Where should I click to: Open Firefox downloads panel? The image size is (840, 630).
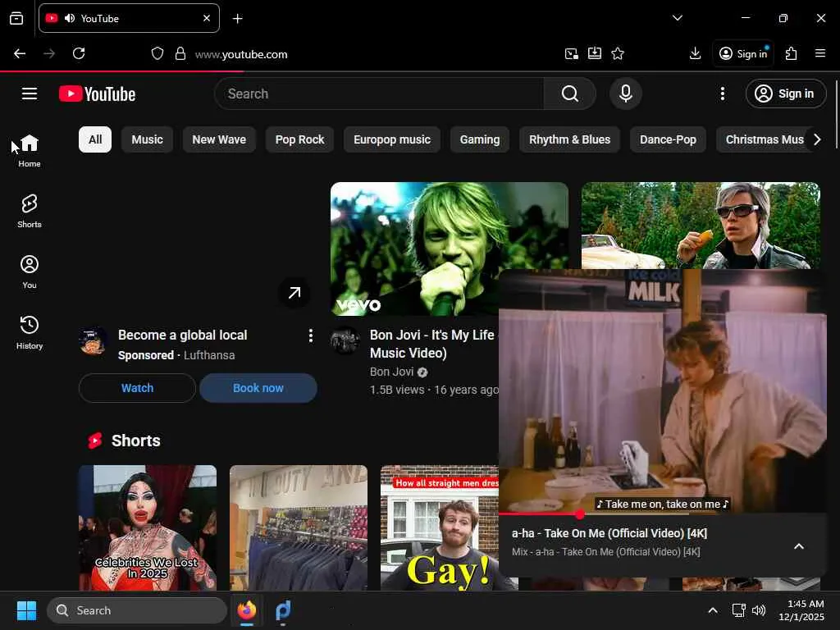(695, 53)
